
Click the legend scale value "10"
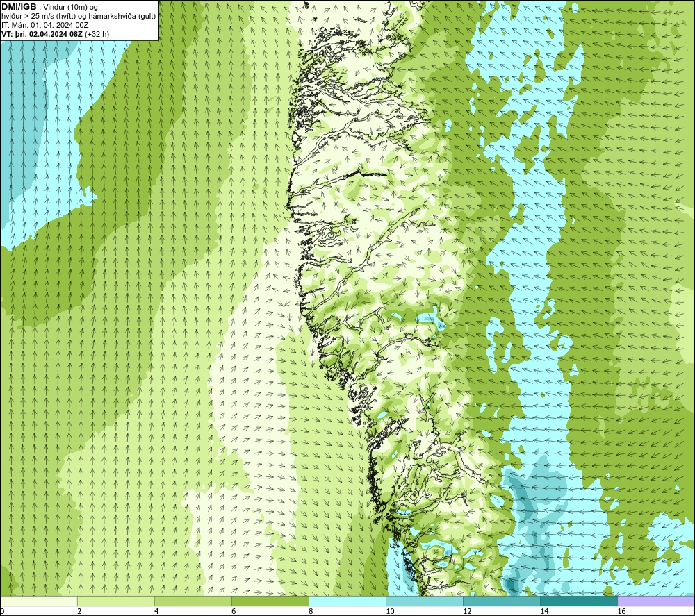pos(390,612)
